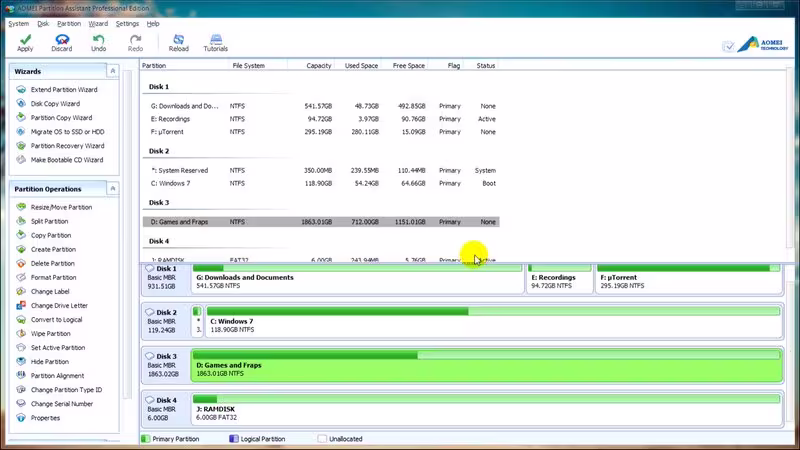Select Disk 1 Basic MBR label
The width and height of the screenshot is (800, 450).
point(166,278)
